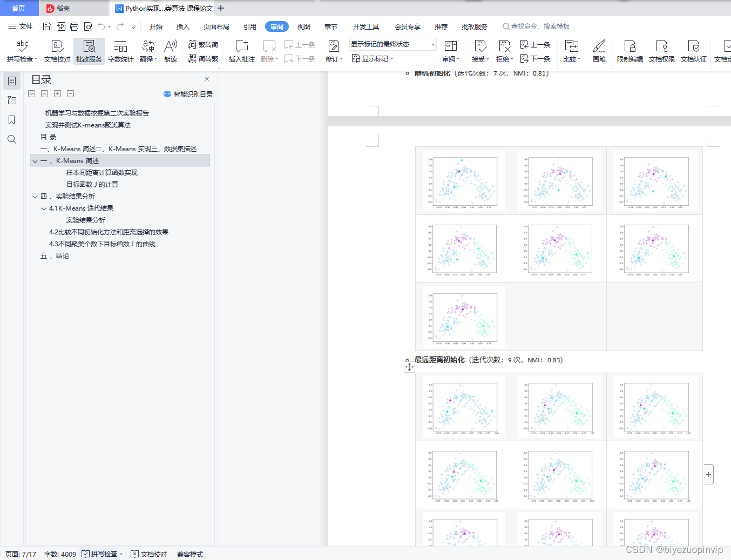Viewport: 731px width, 560px height.
Task: Click 智能识别目录 smart outline recognition
Action: (188, 94)
